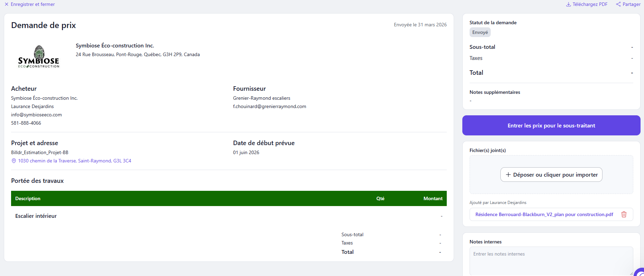
Task: Click the location pin icon by address
Action: [x=14, y=161]
